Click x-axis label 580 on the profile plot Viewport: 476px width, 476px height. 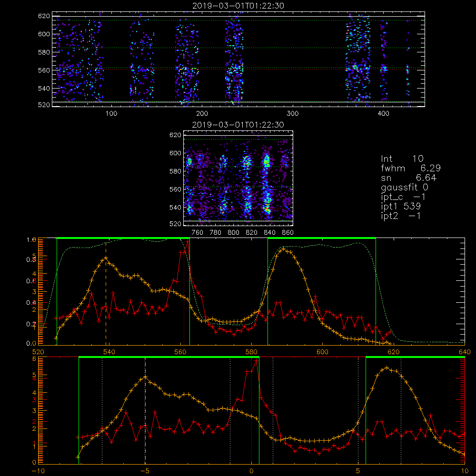click(251, 352)
